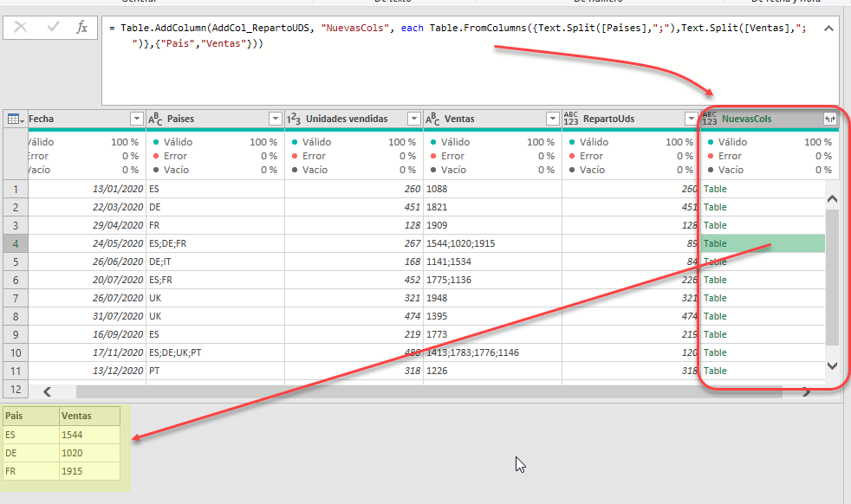Open the Table link in highlighted row 4
The image size is (851, 504).
716,243
